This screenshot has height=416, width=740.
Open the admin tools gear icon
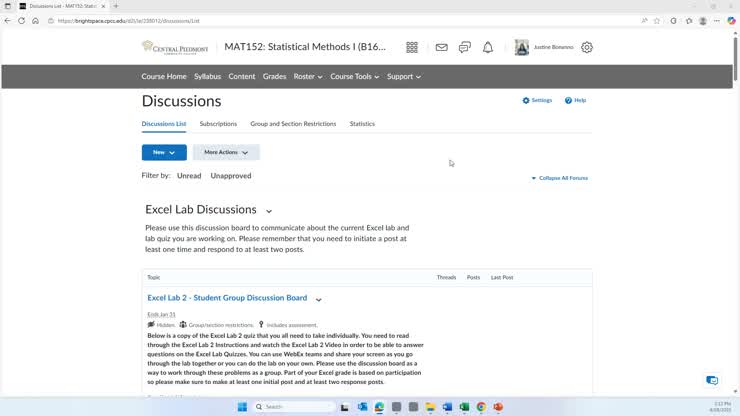(587, 47)
